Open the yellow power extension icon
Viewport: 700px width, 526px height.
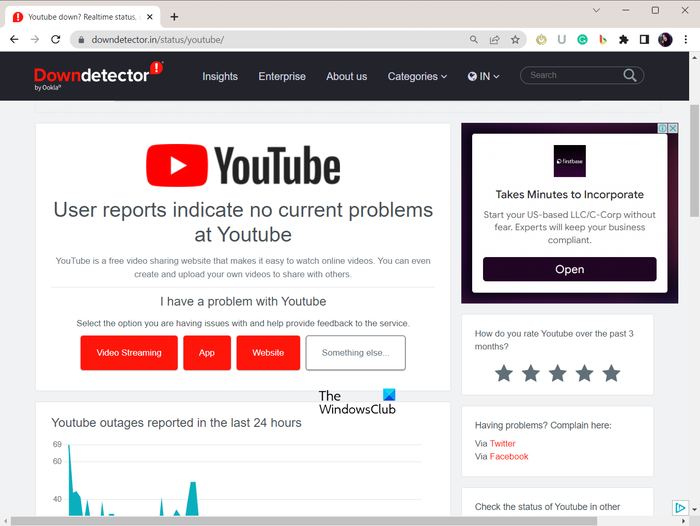pos(541,40)
